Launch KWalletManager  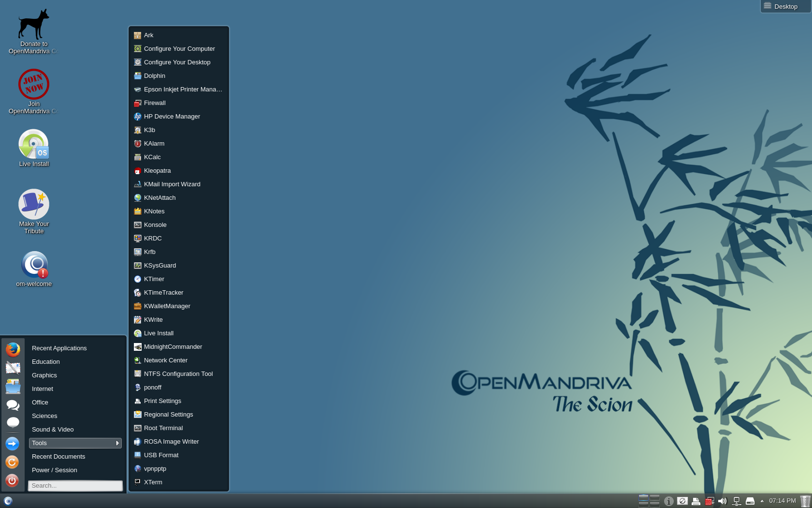point(179,306)
